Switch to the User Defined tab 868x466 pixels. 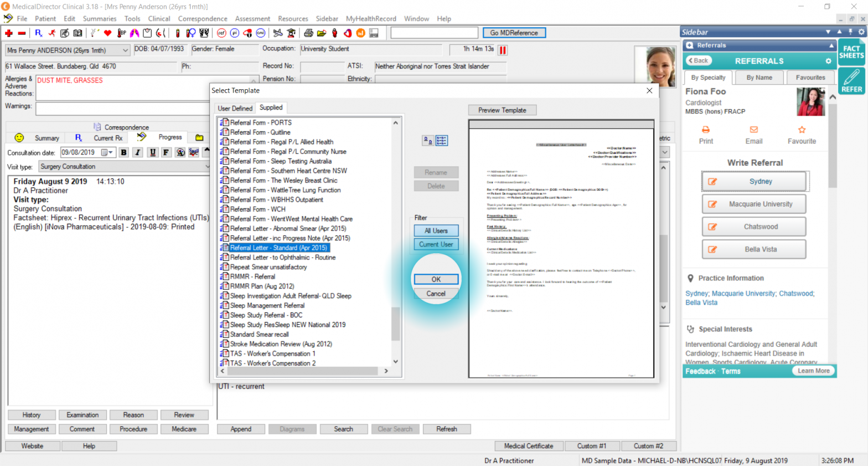(x=235, y=108)
